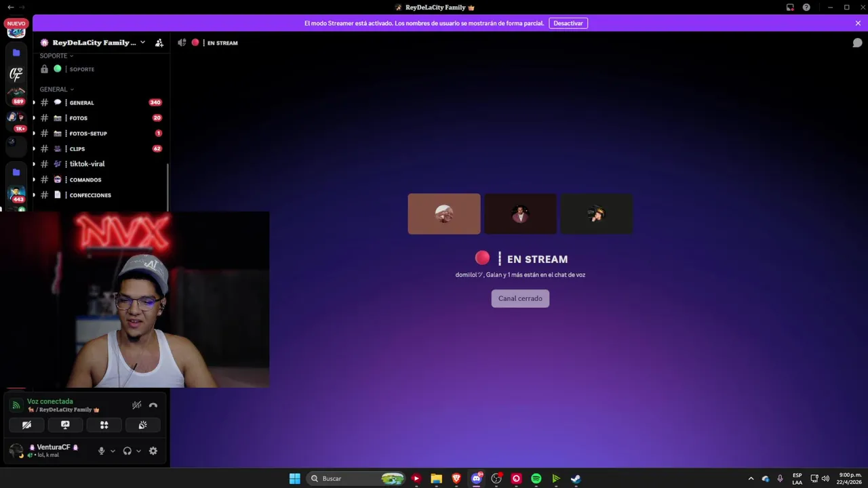Open the second server folder icon
868x488 pixels.
coord(16,172)
